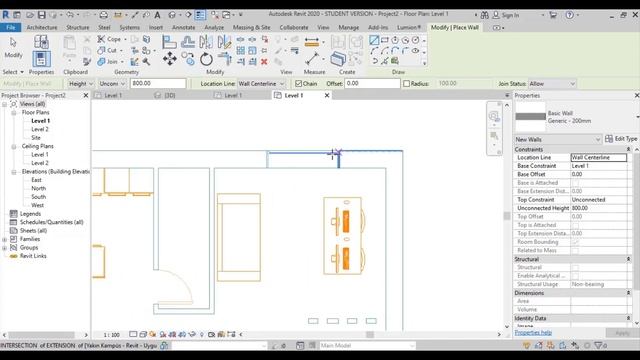The image size is (640, 360).
Task: Click the Cope geometry icon
Action: tap(101, 39)
